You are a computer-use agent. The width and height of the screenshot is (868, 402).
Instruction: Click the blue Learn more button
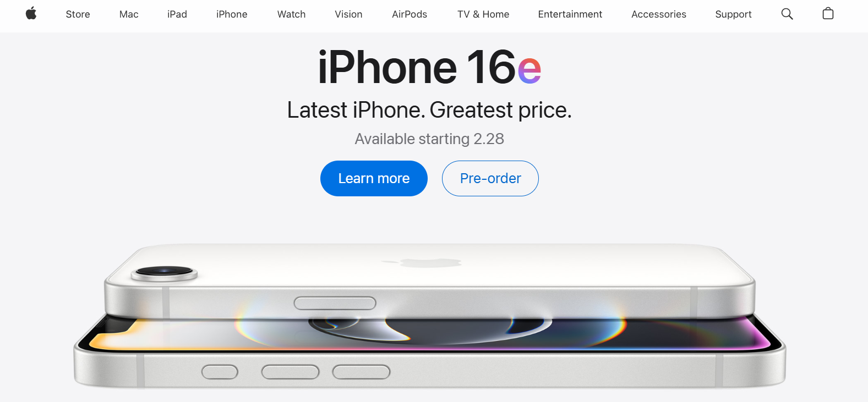pyautogui.click(x=374, y=178)
